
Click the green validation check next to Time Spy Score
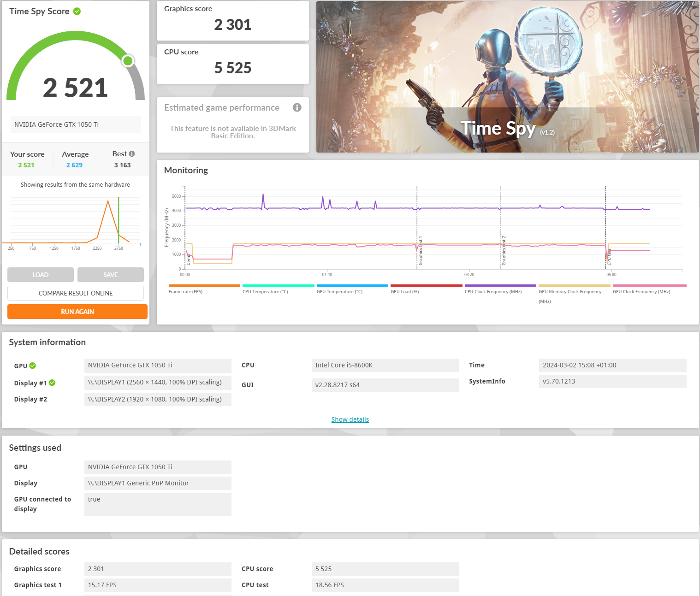[x=77, y=11]
